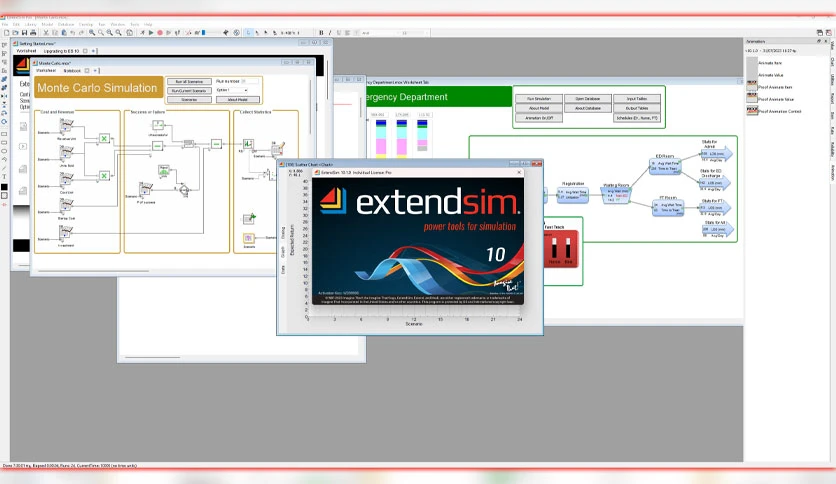
Task: Switch to Upgrading to ES 10 tab
Action: (x=61, y=51)
